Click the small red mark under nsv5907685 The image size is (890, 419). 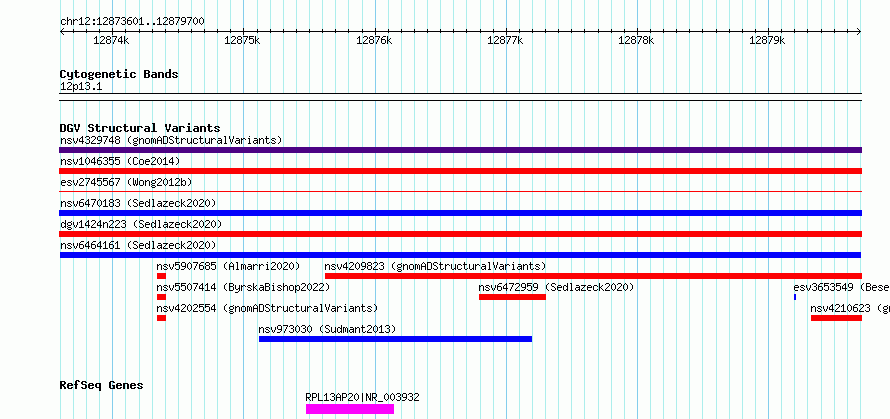pos(161,276)
